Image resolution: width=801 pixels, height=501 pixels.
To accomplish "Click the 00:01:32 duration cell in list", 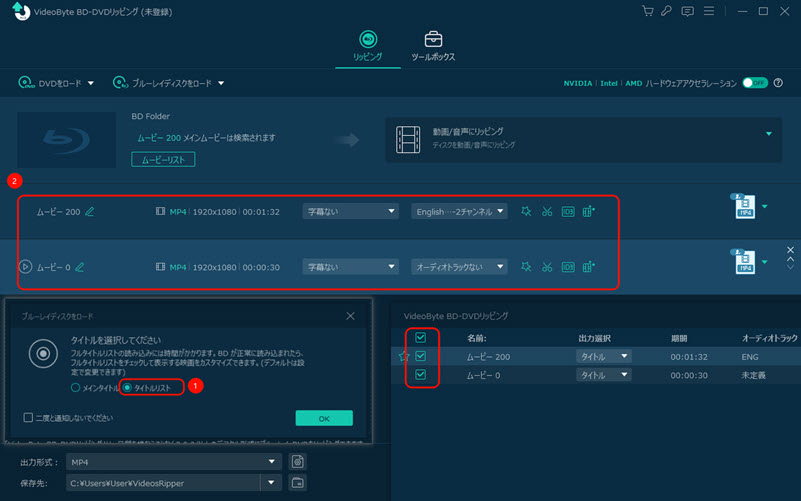I will point(689,357).
